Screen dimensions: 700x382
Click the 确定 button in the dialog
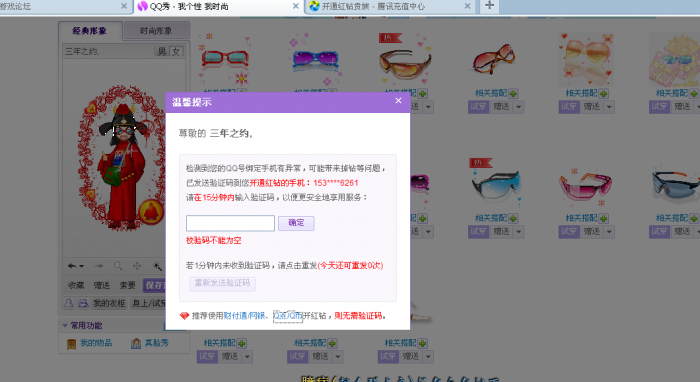coord(296,223)
